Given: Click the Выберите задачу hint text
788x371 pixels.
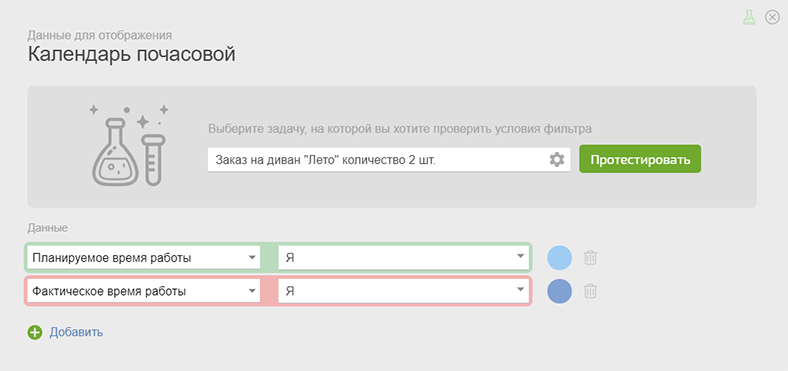Looking at the screenshot, I should 400,129.
